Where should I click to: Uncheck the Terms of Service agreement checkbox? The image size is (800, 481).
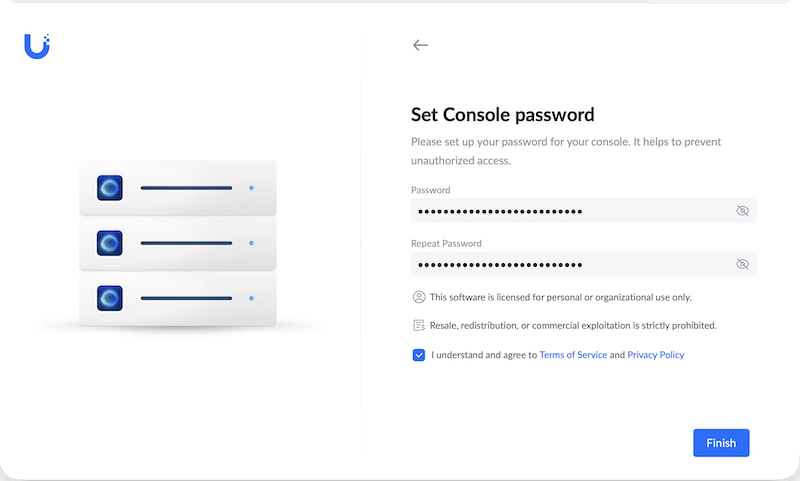click(419, 355)
